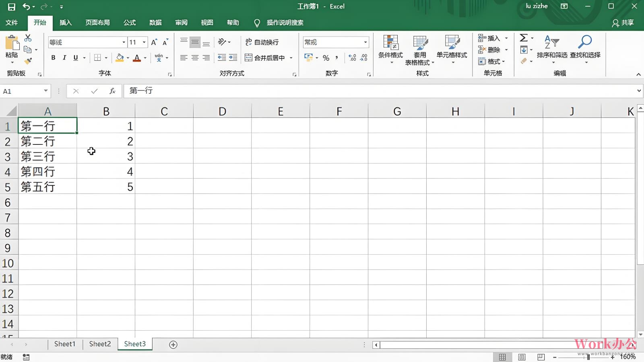Screen dimensions: 644x362
Task: Open Conditional Formatting menu
Action: (390, 49)
